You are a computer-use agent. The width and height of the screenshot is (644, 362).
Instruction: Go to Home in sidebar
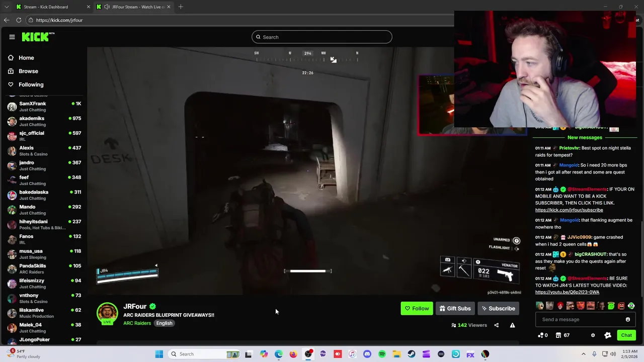pyautogui.click(x=26, y=58)
